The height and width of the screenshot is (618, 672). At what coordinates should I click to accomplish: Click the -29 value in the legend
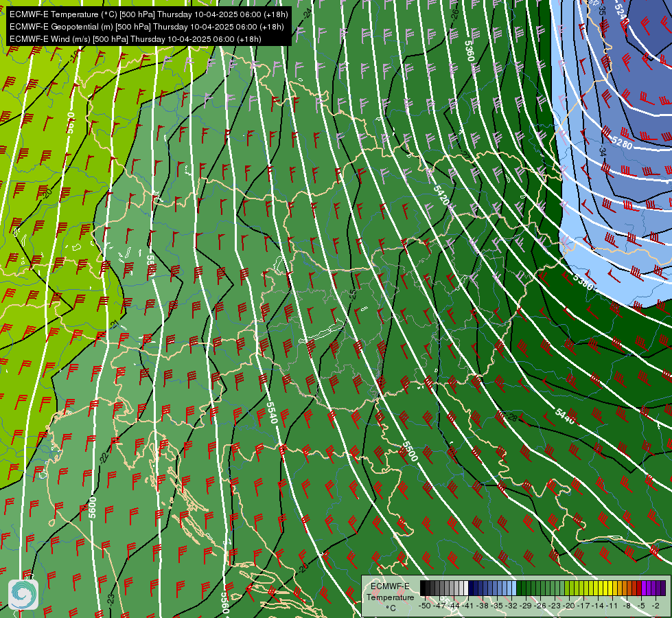click(x=526, y=606)
